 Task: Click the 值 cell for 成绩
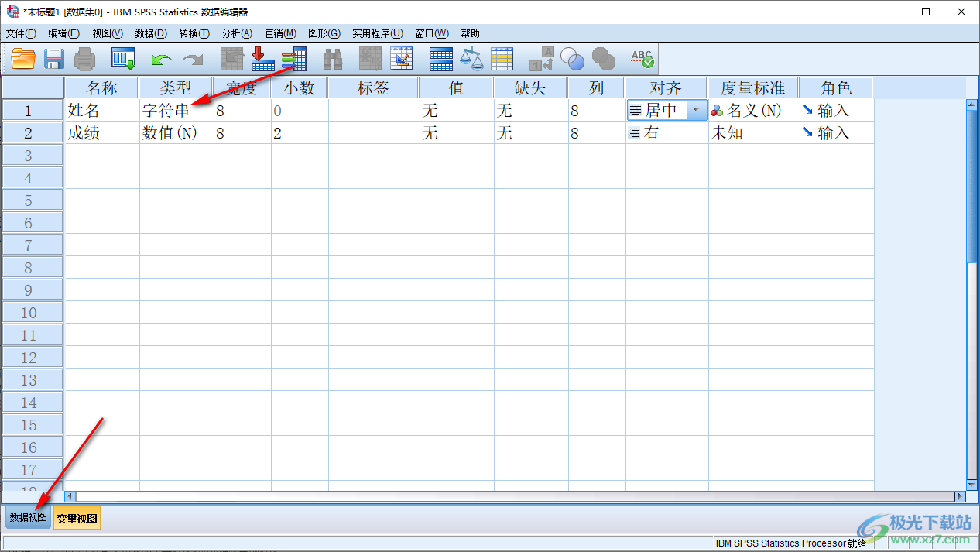click(x=457, y=132)
